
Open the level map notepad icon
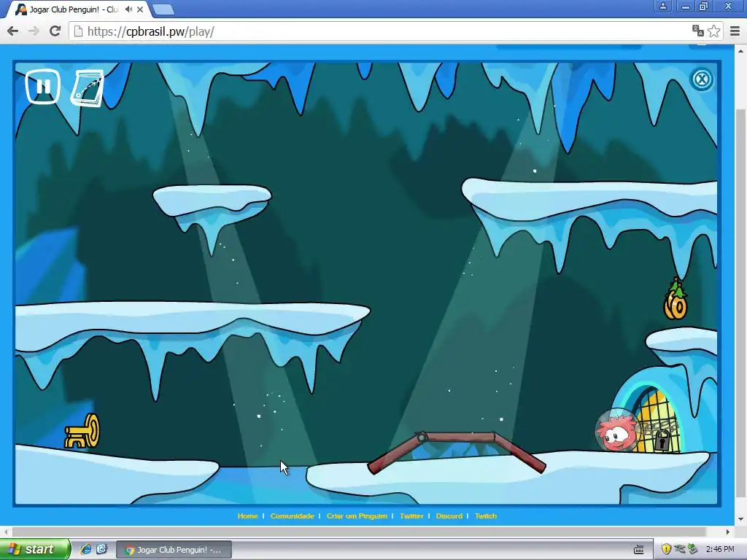(88, 88)
